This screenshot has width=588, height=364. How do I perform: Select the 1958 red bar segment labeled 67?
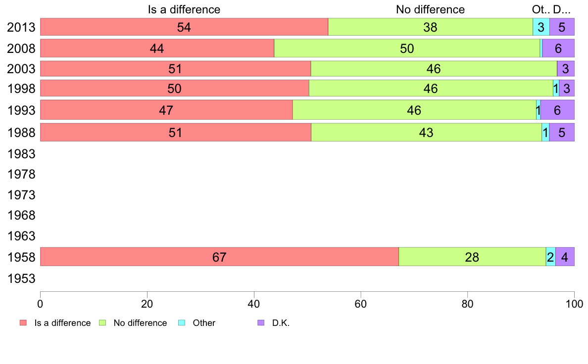pos(219,257)
